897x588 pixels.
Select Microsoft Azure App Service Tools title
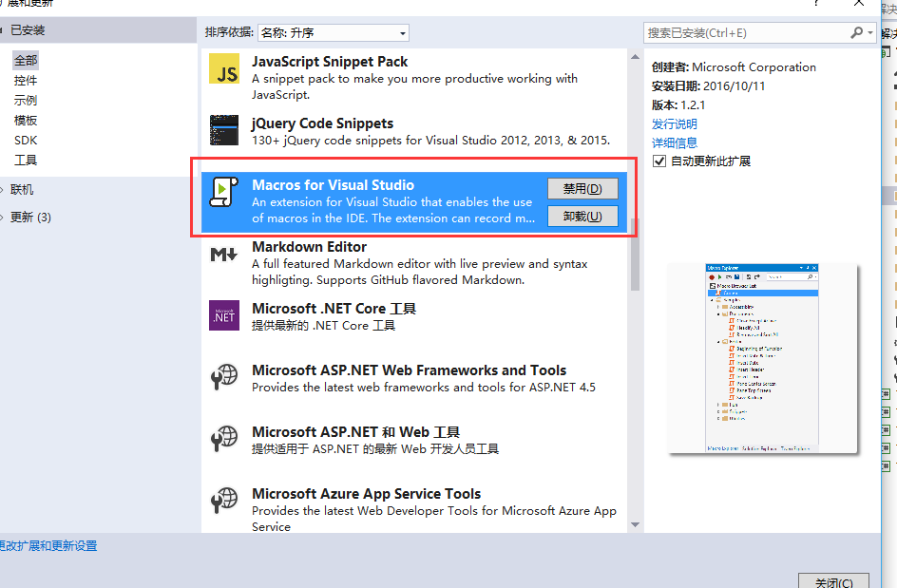[366, 494]
